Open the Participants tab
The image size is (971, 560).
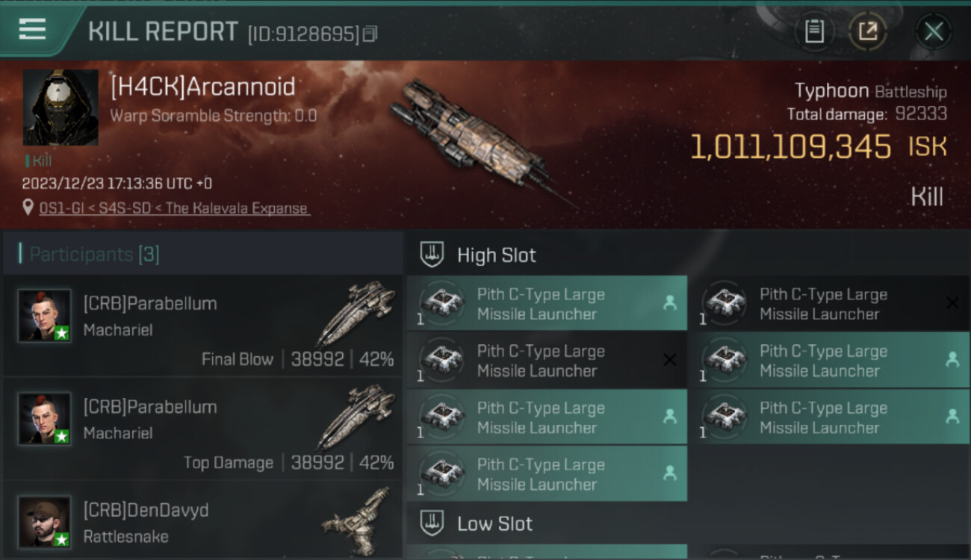[94, 255]
